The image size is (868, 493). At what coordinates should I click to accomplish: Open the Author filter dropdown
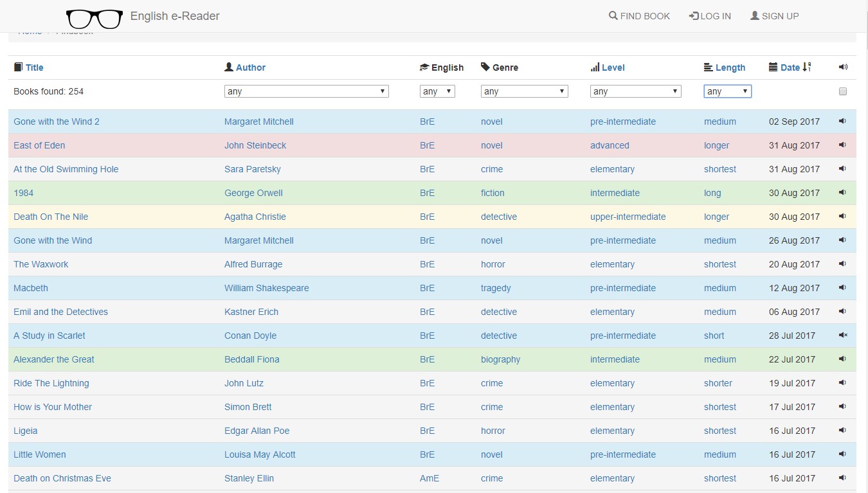pos(306,91)
